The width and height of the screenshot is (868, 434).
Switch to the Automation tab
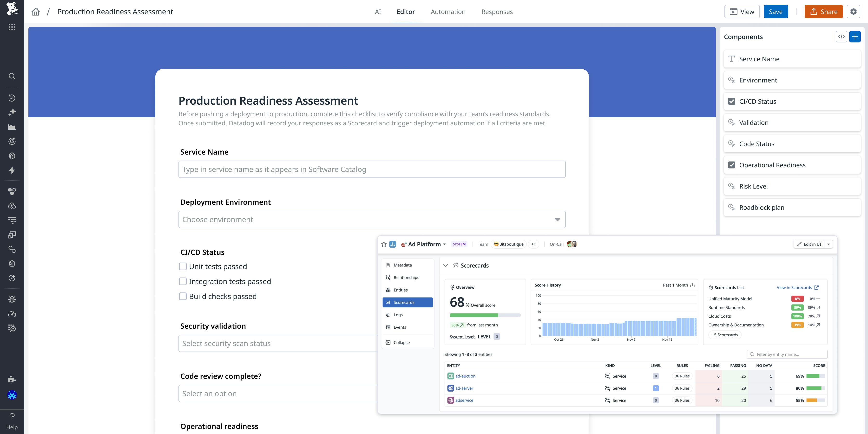448,12
